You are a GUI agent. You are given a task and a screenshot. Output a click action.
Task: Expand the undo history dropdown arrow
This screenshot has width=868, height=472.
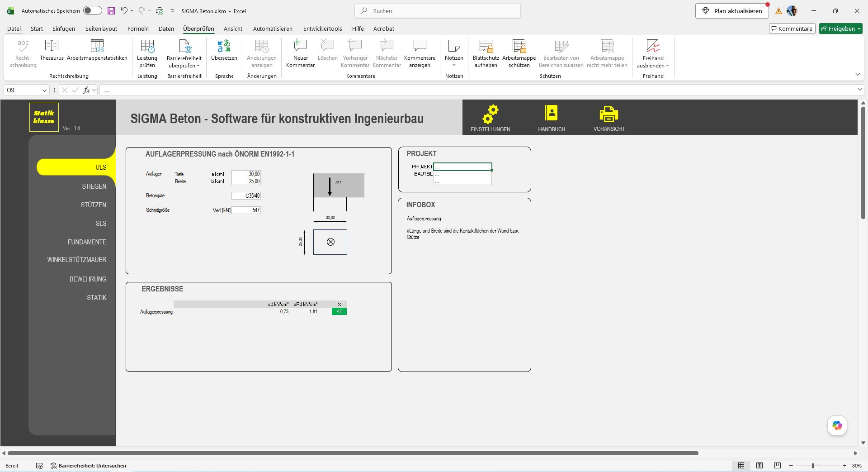[x=132, y=11]
